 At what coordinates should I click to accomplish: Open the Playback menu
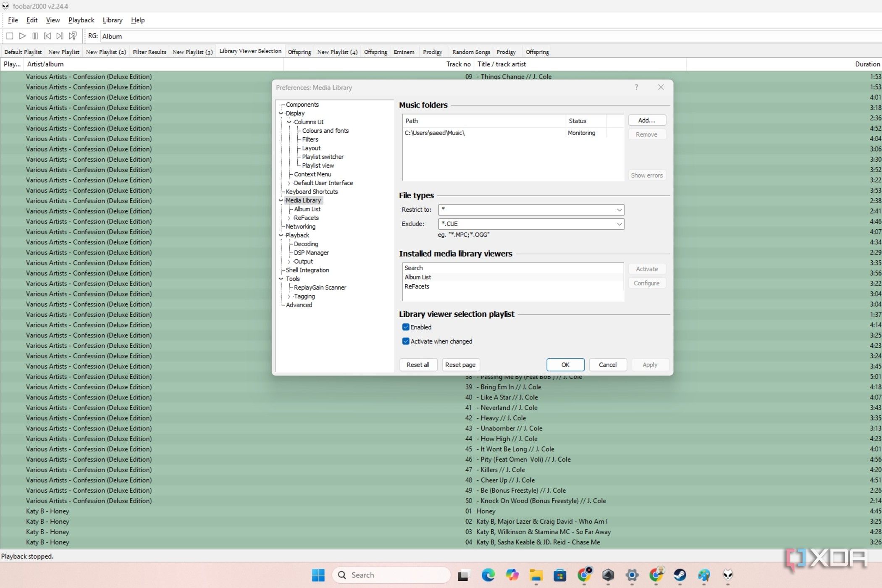[x=81, y=20]
